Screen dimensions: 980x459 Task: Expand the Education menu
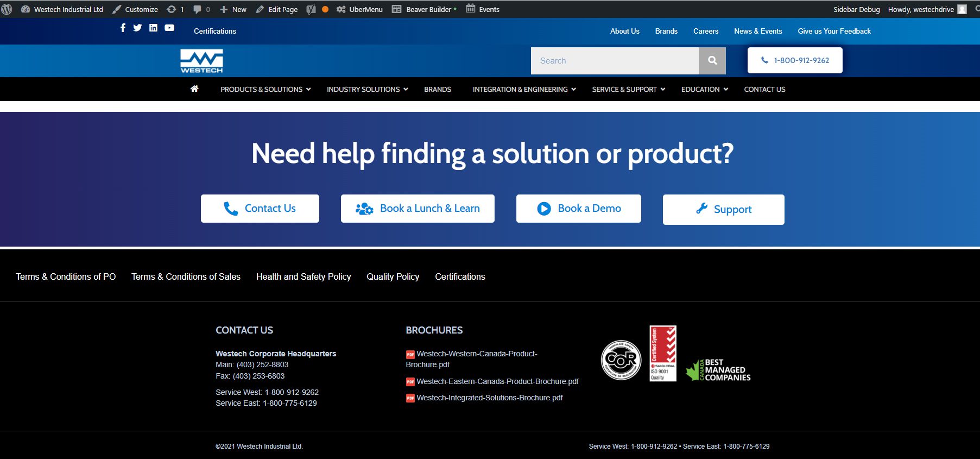coord(704,90)
